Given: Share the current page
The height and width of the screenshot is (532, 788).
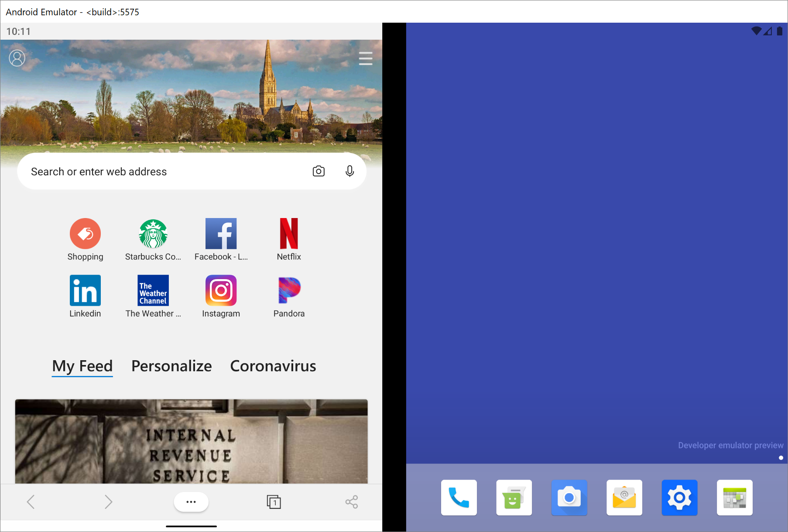Looking at the screenshot, I should click(352, 501).
